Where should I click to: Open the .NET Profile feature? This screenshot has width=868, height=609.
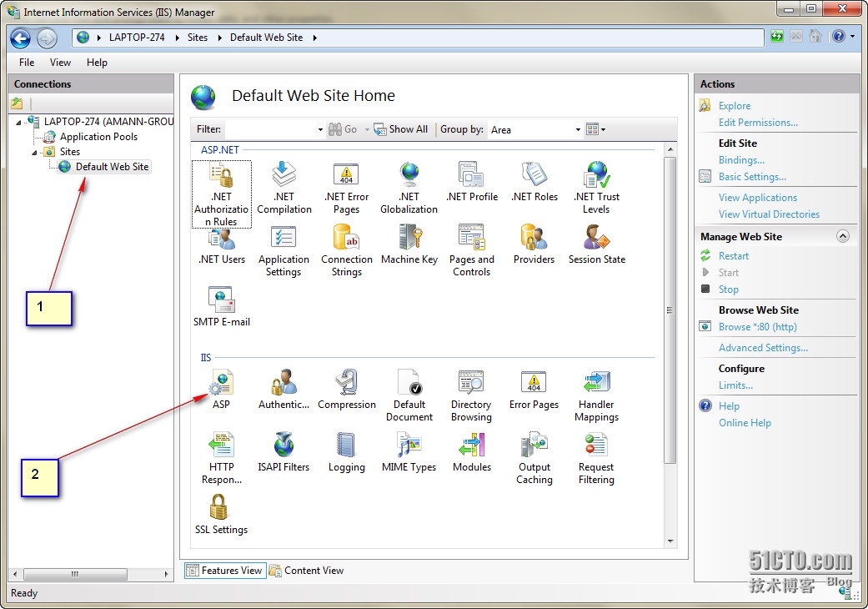coord(472,182)
